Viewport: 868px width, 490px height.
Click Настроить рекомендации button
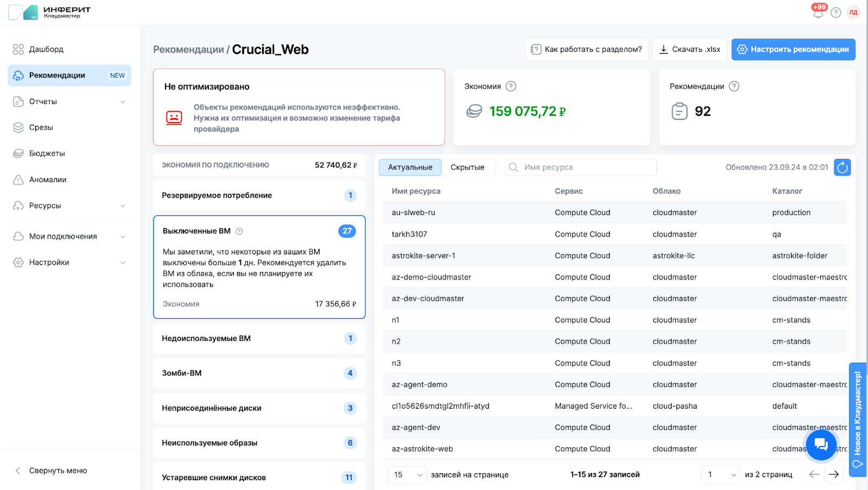[793, 49]
